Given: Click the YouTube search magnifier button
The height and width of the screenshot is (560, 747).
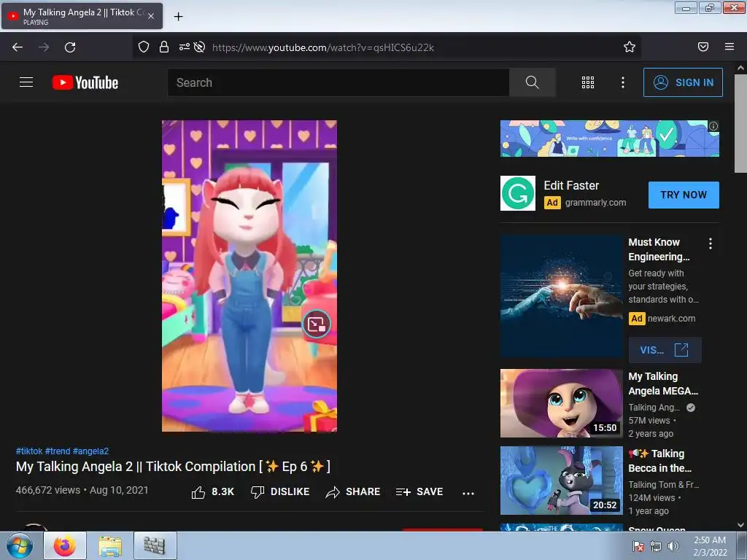Looking at the screenshot, I should [532, 82].
